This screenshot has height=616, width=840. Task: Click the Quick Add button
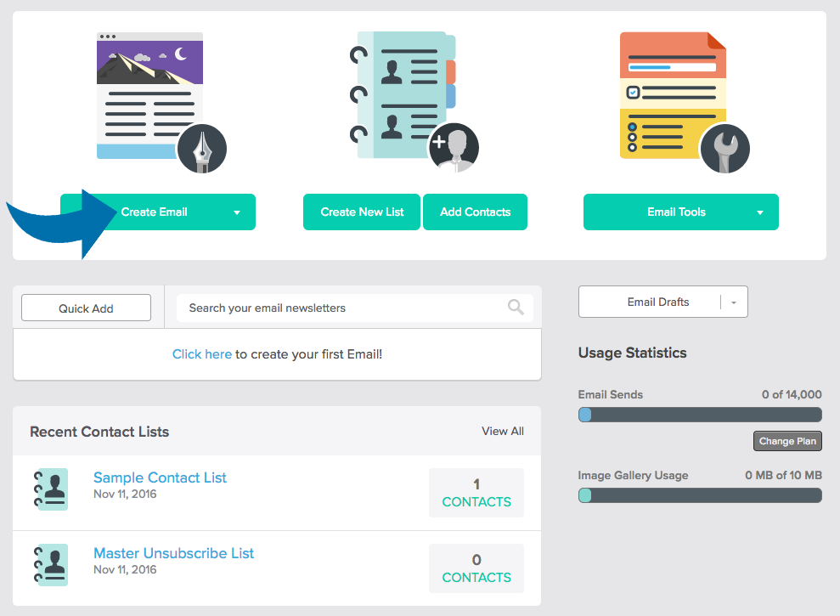pos(86,307)
